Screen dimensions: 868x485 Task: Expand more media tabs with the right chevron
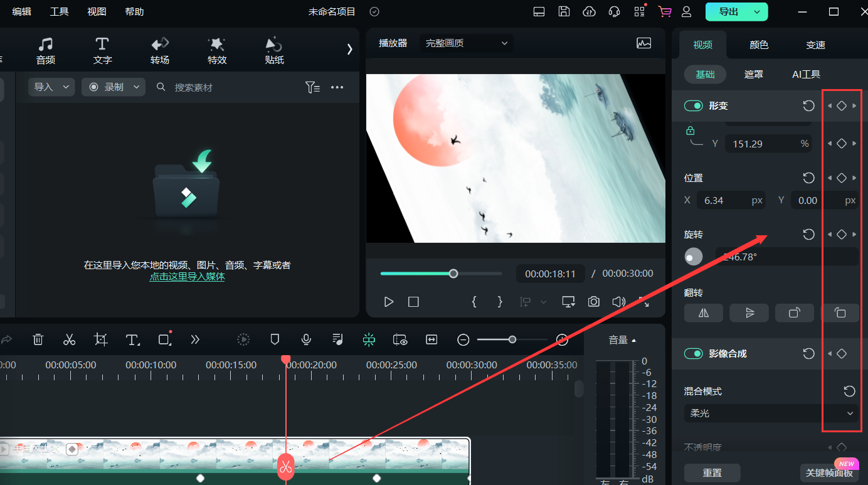350,50
